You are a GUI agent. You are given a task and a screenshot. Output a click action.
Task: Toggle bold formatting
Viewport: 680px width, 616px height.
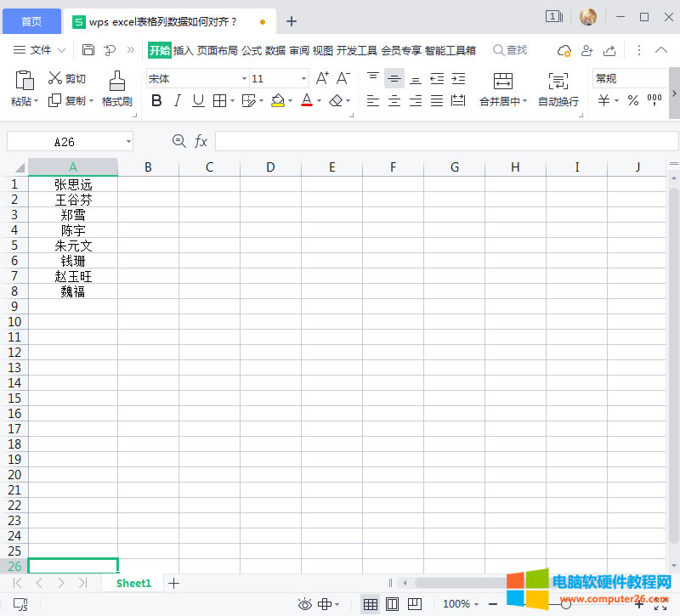pos(157,100)
